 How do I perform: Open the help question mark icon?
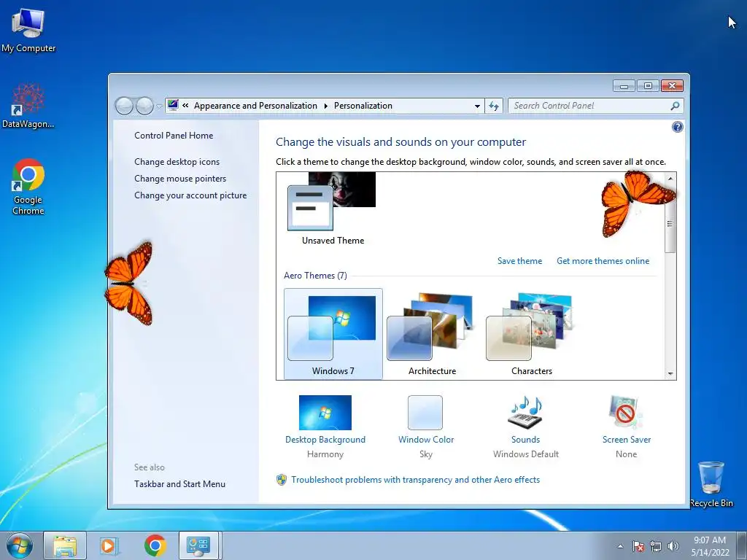tap(677, 127)
